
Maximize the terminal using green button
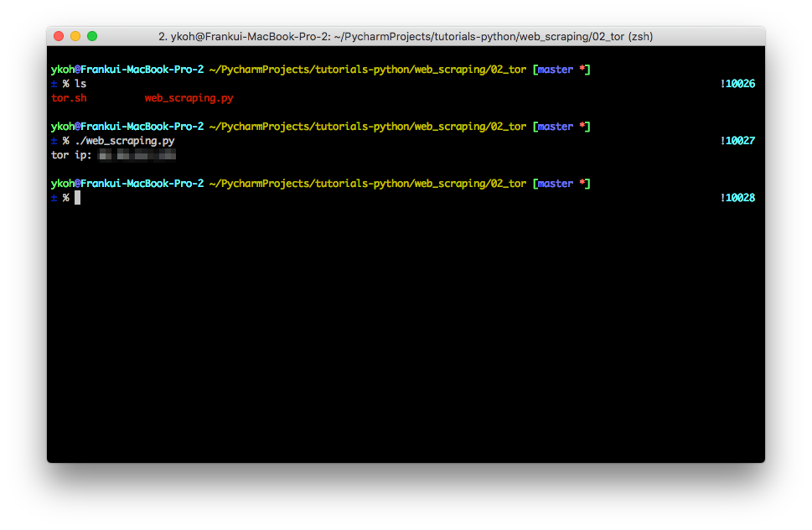[92, 36]
